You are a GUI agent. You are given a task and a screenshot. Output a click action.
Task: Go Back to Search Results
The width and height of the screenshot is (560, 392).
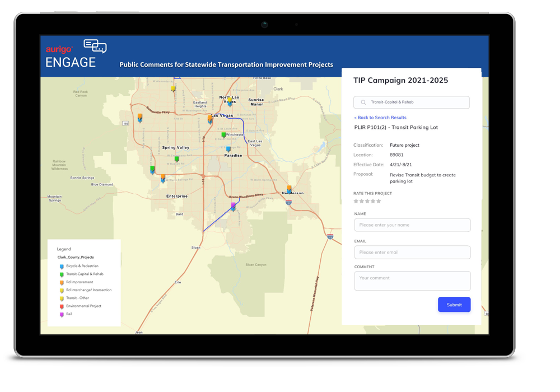pyautogui.click(x=381, y=117)
